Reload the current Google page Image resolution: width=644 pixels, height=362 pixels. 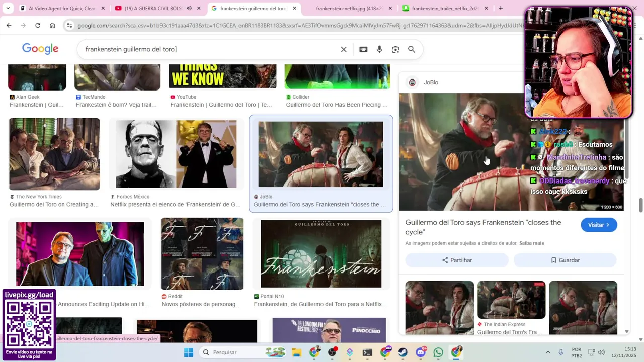38,25
